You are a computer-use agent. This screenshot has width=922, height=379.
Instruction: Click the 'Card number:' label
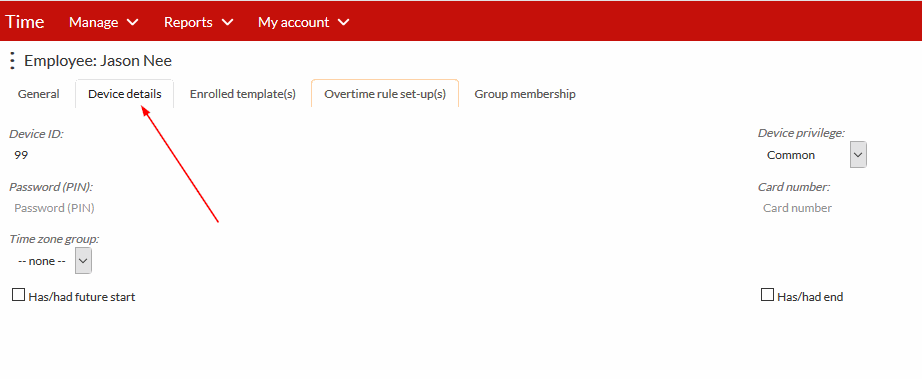(794, 187)
